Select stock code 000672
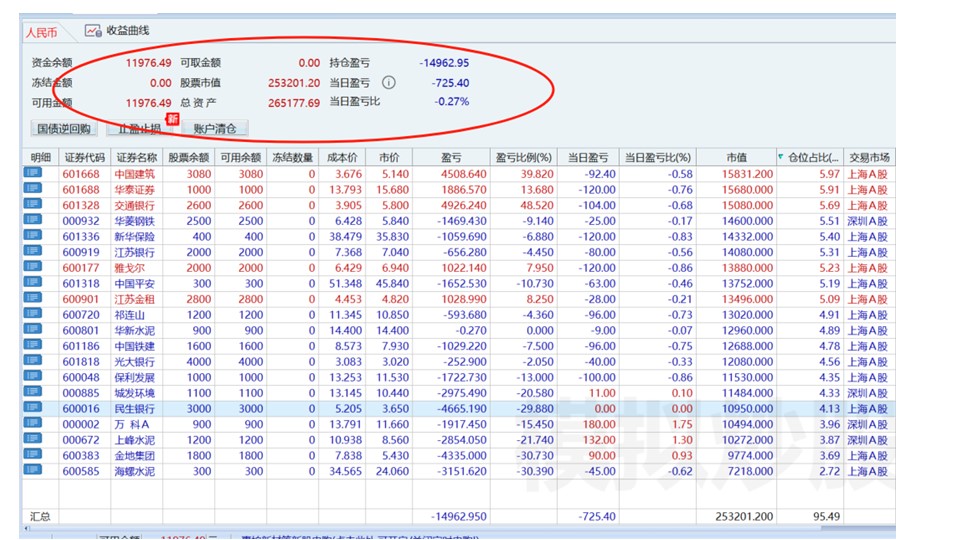 (81, 440)
